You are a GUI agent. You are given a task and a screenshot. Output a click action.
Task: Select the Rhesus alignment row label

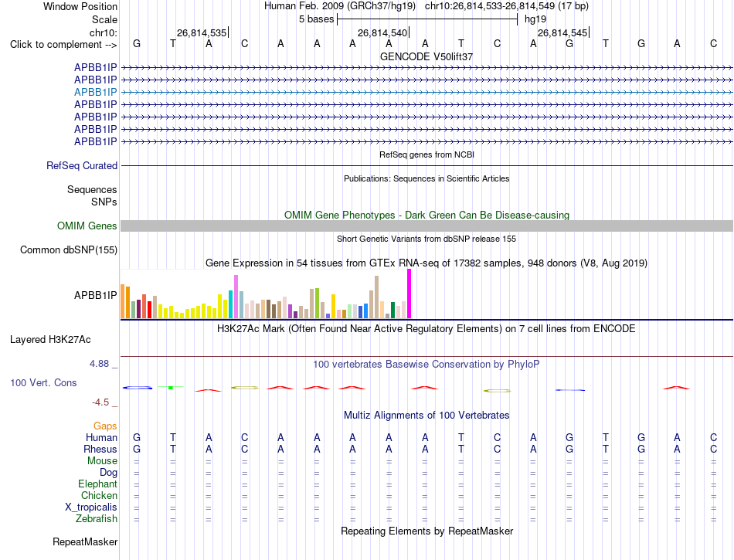coord(100,449)
